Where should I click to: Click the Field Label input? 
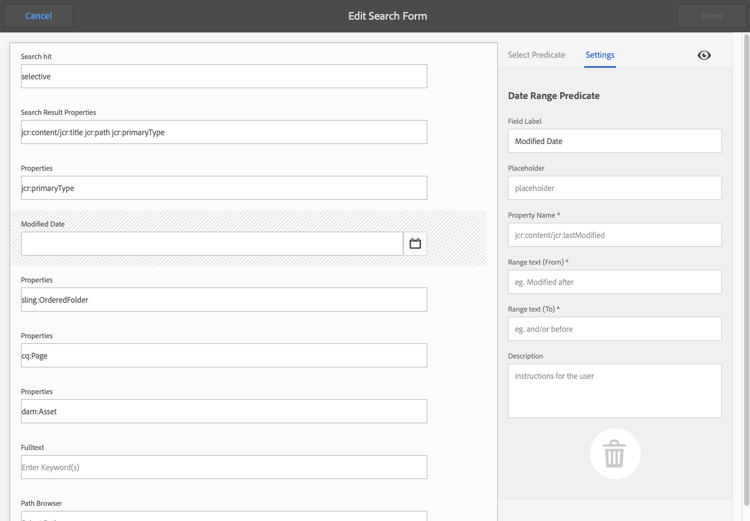click(x=614, y=141)
